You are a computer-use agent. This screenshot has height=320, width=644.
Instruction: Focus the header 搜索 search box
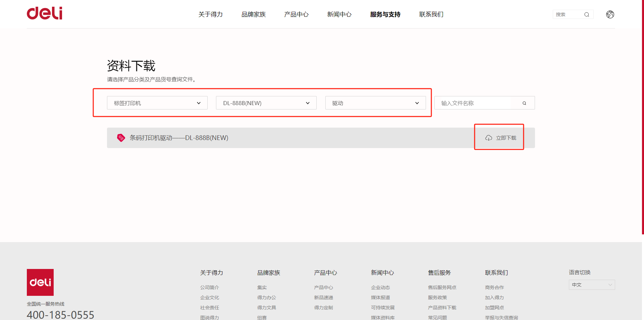click(567, 14)
